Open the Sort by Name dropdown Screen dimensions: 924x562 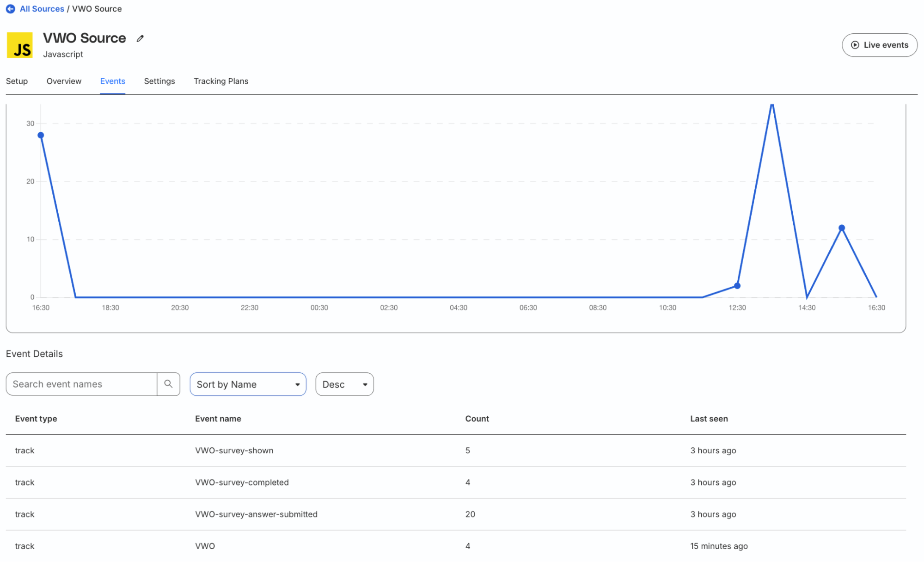(x=248, y=384)
